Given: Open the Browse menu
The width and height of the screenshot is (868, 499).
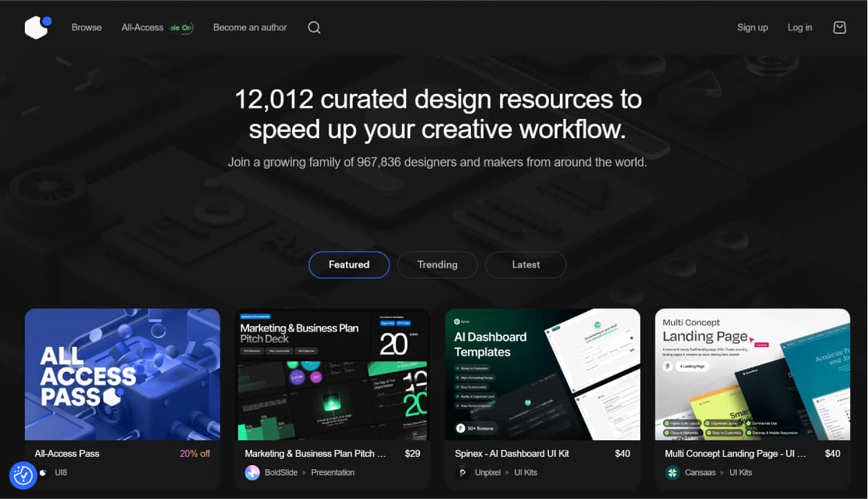Looking at the screenshot, I should click(x=86, y=28).
